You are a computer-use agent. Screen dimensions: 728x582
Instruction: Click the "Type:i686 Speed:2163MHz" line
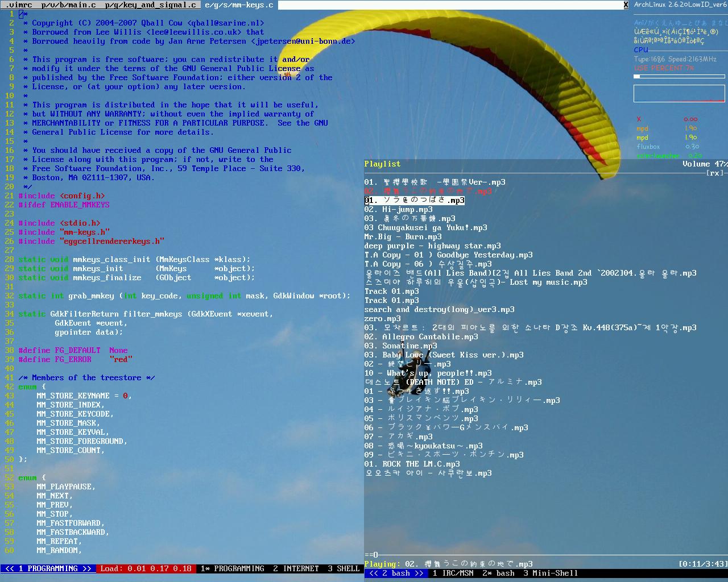pos(675,59)
